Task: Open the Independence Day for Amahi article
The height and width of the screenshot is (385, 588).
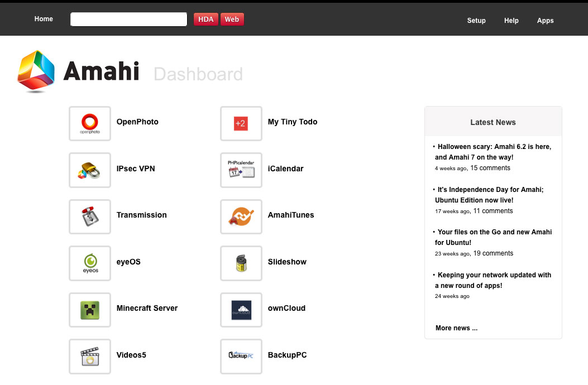Action: pos(489,195)
